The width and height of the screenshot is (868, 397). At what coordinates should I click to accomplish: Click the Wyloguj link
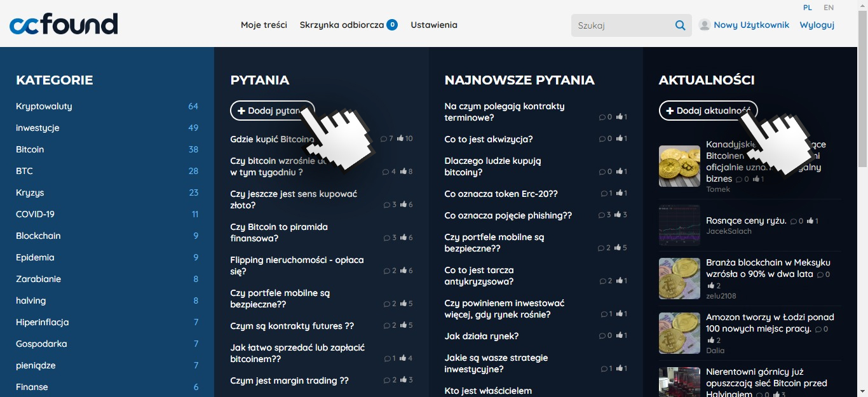click(x=817, y=25)
